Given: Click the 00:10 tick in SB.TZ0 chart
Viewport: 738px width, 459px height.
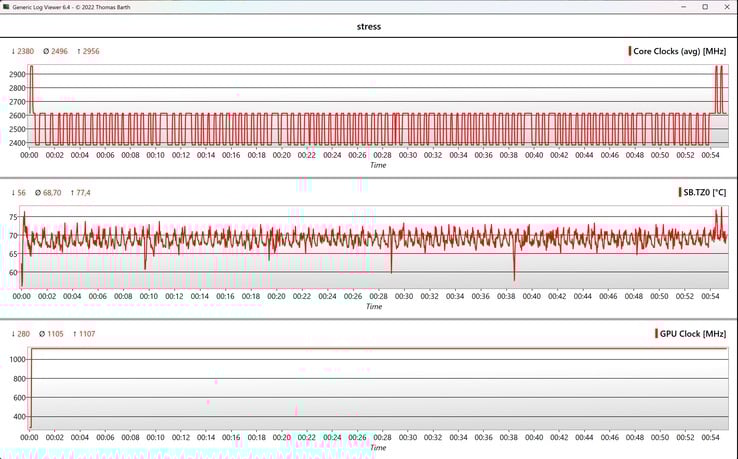Looking at the screenshot, I should [149, 296].
